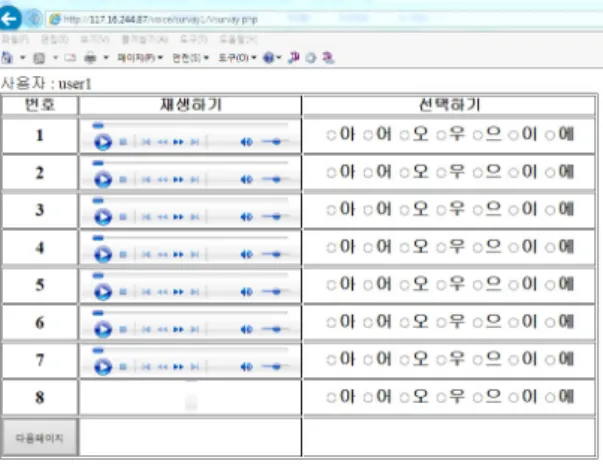
Task: Select 어 for question 2
Action: 368,173
